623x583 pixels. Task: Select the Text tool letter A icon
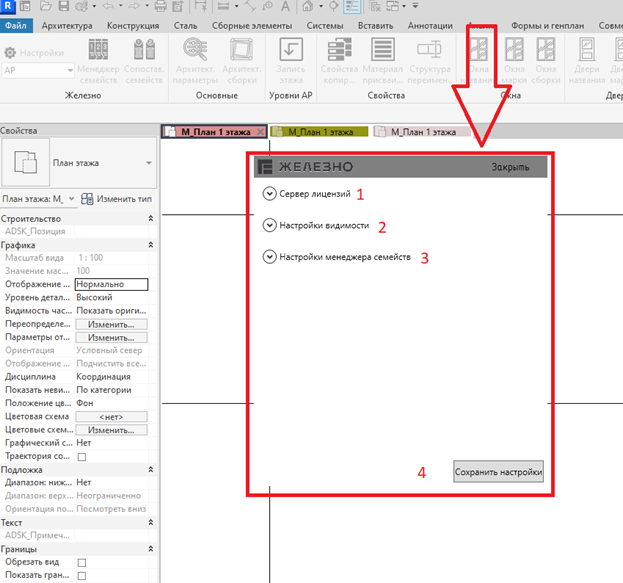(285, 6)
